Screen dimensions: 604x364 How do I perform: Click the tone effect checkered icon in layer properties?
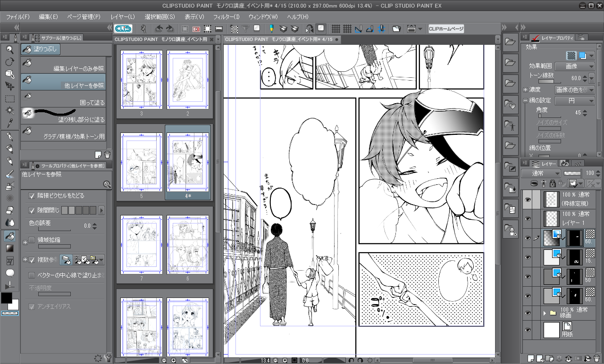point(572,55)
